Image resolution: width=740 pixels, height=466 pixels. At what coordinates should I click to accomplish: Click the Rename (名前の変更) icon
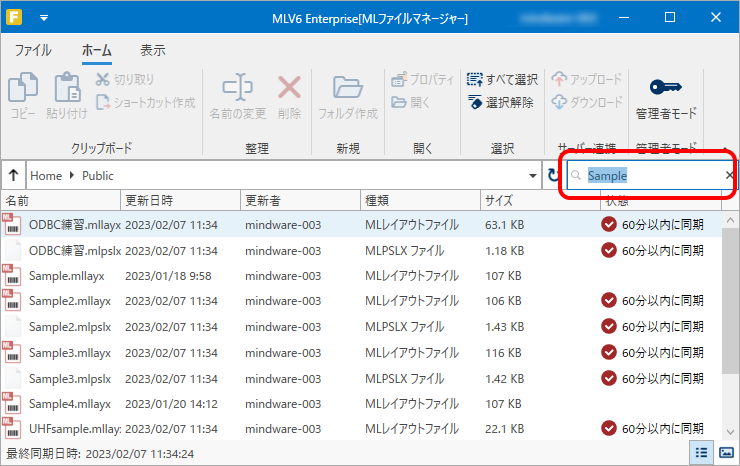[x=237, y=87]
